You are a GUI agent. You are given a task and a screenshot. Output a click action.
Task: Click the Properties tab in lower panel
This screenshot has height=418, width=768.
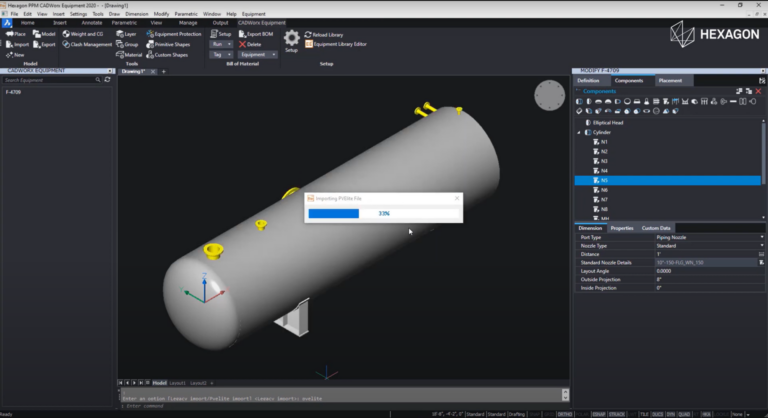[x=622, y=228]
